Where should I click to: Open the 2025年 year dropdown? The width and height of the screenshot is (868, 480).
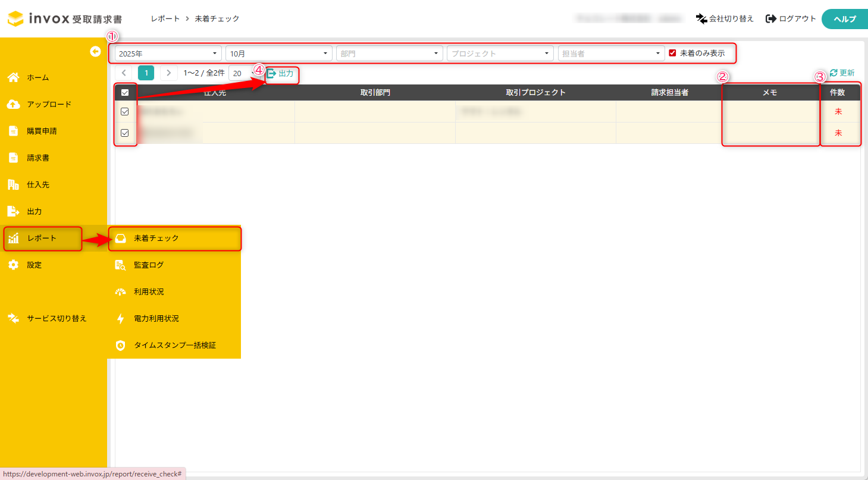(168, 53)
